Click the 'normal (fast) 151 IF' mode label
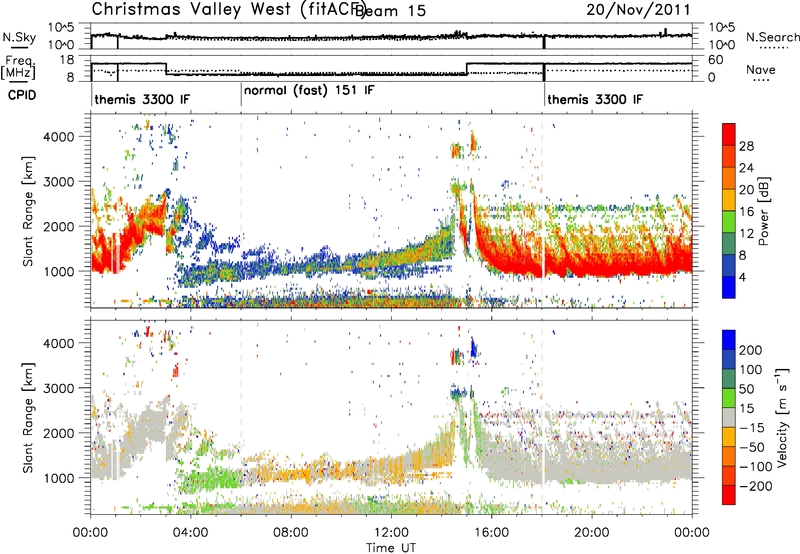The image size is (800, 554). [309, 91]
